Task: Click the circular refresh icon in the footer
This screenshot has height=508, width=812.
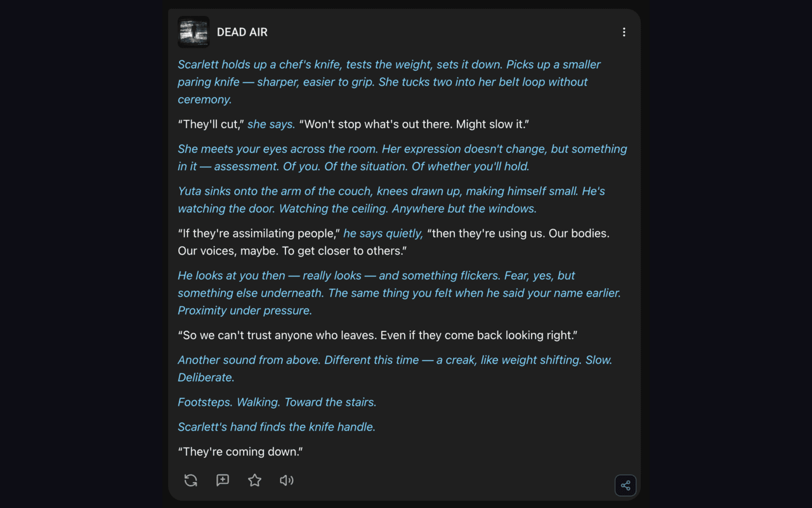Action: (x=190, y=480)
